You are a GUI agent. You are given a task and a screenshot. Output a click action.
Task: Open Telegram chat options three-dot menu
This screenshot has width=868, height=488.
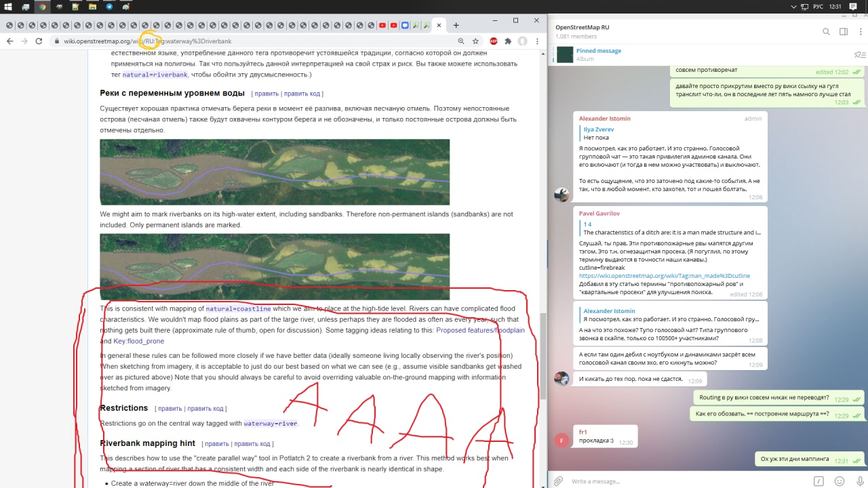click(x=860, y=31)
